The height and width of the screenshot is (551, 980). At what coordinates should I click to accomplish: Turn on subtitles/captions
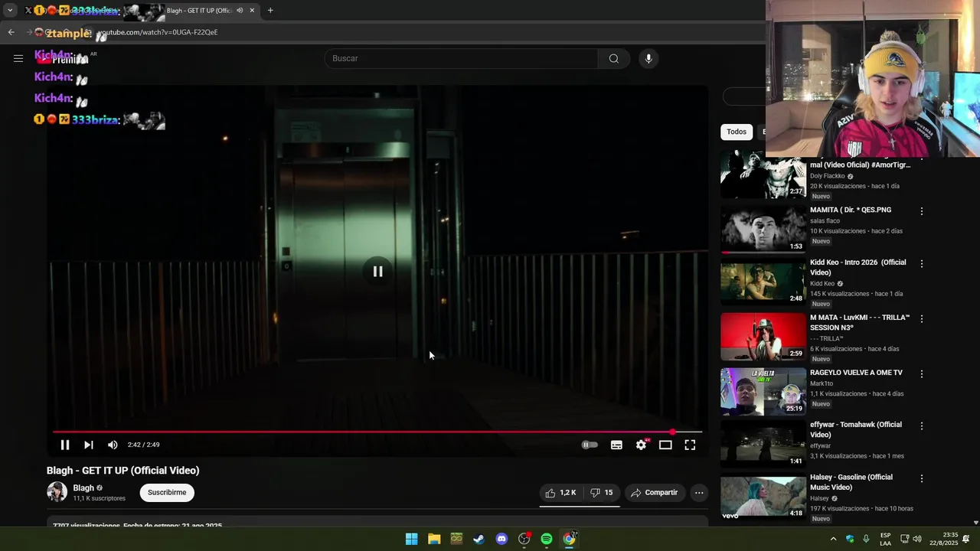(x=616, y=445)
